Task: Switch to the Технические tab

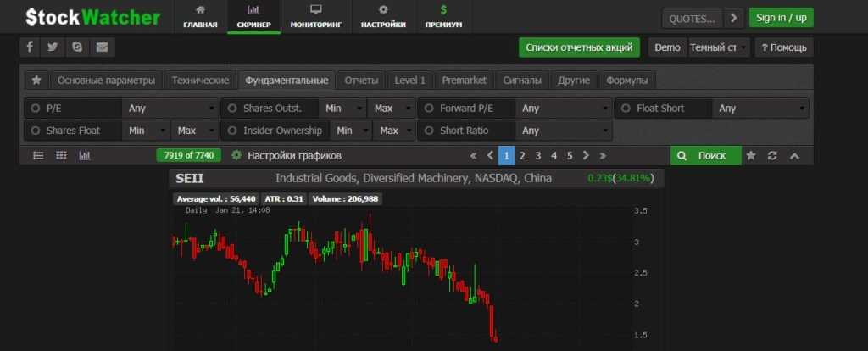Action: (x=200, y=81)
